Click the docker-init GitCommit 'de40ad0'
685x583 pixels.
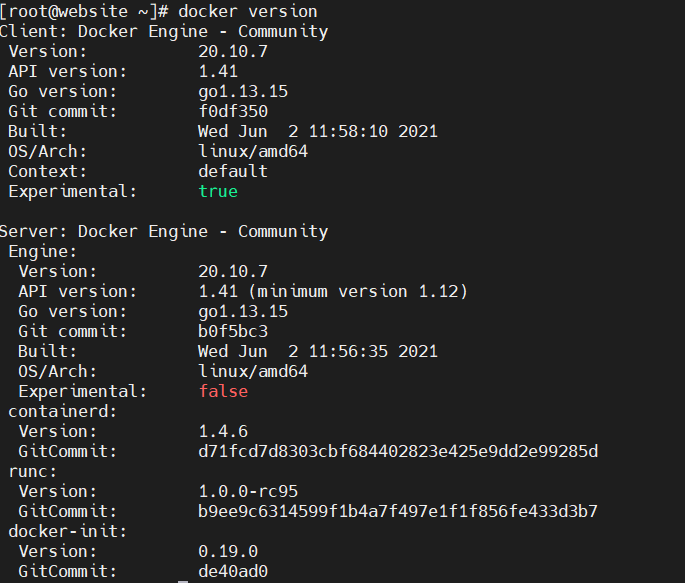[233, 571]
